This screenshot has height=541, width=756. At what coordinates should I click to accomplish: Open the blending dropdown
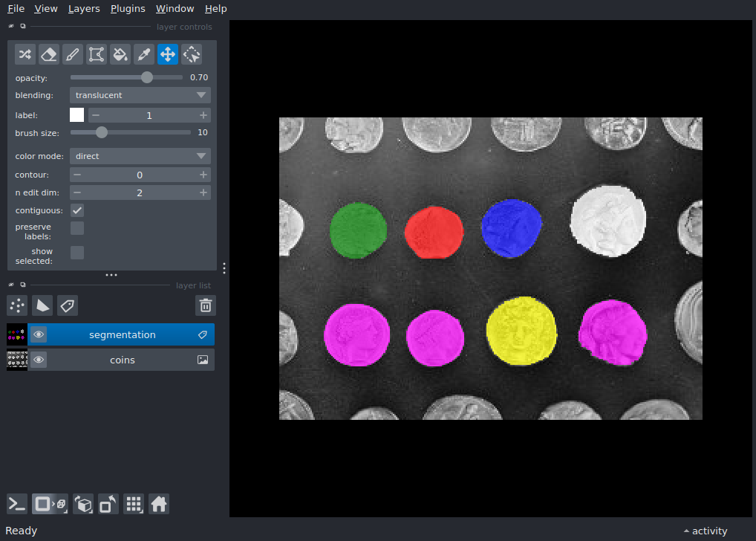tap(140, 95)
